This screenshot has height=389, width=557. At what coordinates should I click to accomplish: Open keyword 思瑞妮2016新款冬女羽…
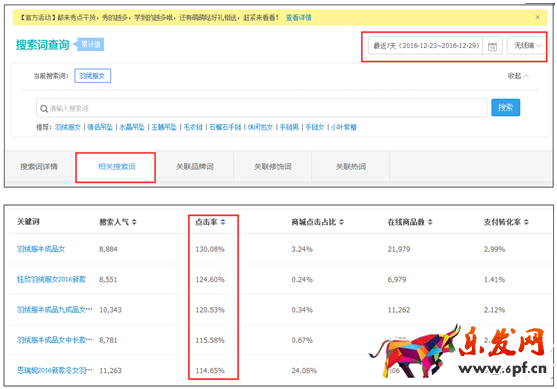(x=54, y=370)
